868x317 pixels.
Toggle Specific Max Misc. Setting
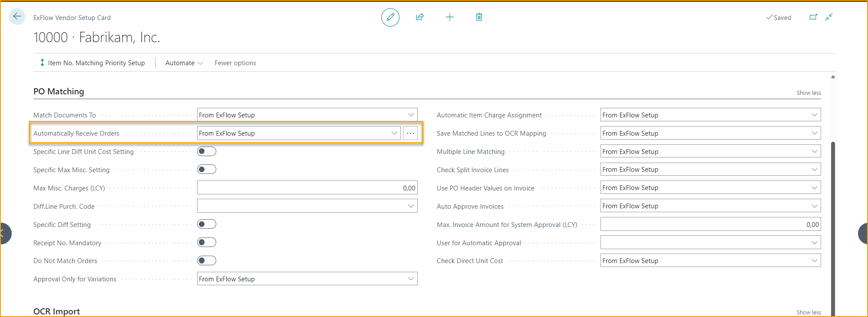pyautogui.click(x=207, y=169)
